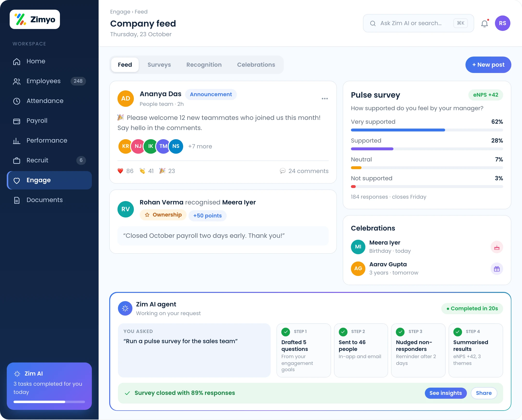Click the Ownership recognition badge
The height and width of the screenshot is (420, 522).
(x=163, y=215)
